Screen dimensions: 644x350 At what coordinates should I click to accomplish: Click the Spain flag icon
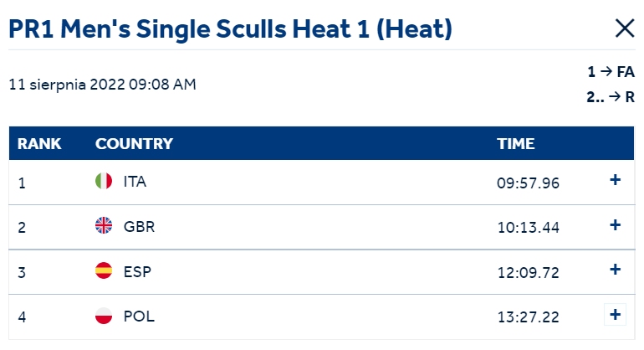coord(104,270)
